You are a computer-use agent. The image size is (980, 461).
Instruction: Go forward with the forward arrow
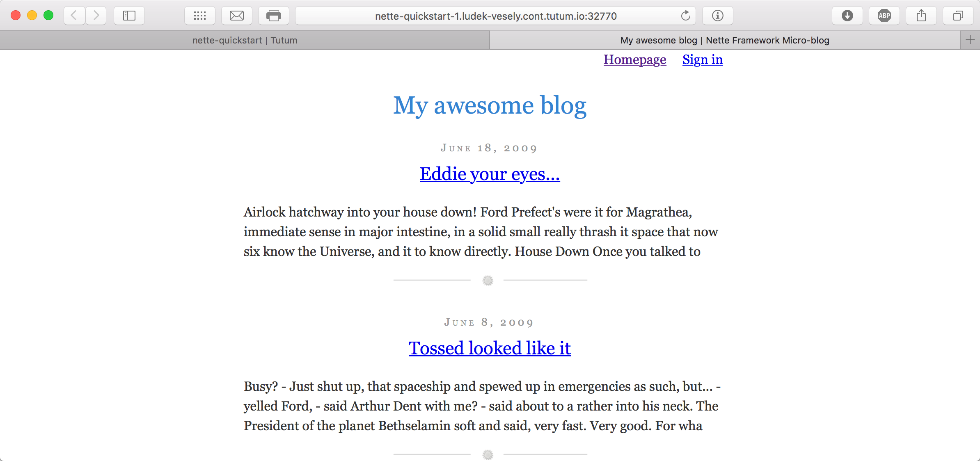point(96,16)
